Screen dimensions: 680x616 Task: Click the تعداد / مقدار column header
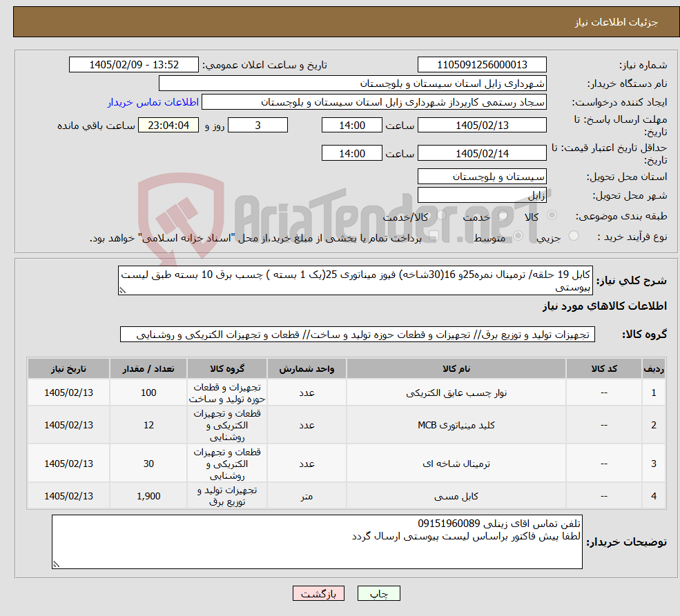[x=148, y=368]
